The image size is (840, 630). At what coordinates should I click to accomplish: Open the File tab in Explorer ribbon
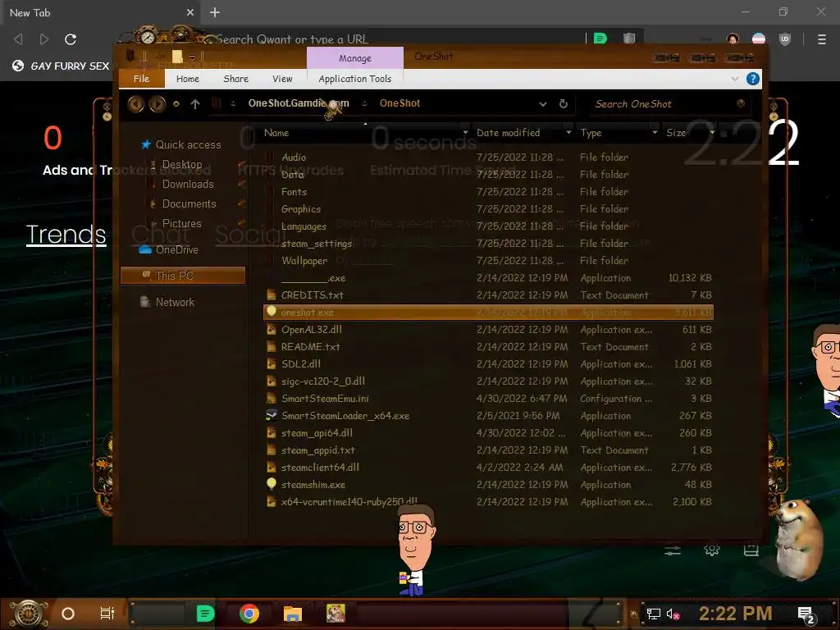[141, 79]
